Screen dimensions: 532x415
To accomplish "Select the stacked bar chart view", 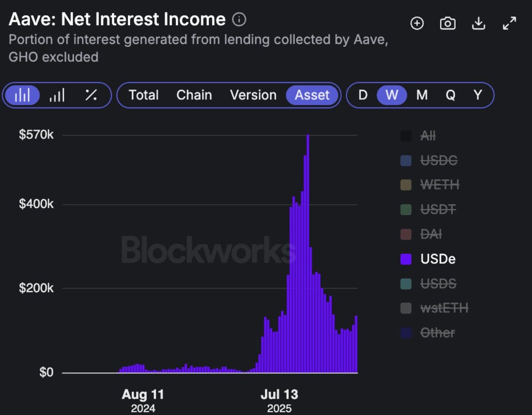I will [23, 95].
